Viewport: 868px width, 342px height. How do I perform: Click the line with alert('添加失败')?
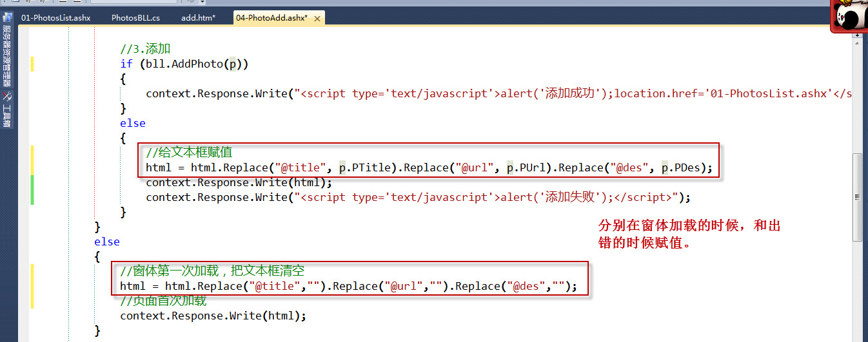[x=418, y=197]
